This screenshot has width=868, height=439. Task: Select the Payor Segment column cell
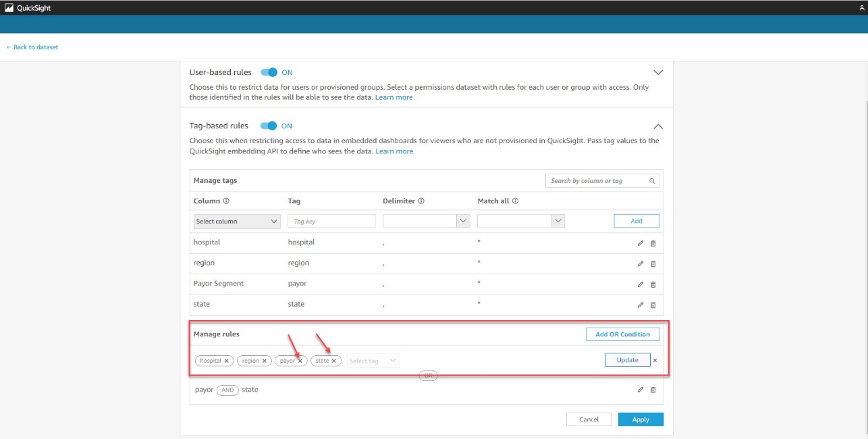219,284
